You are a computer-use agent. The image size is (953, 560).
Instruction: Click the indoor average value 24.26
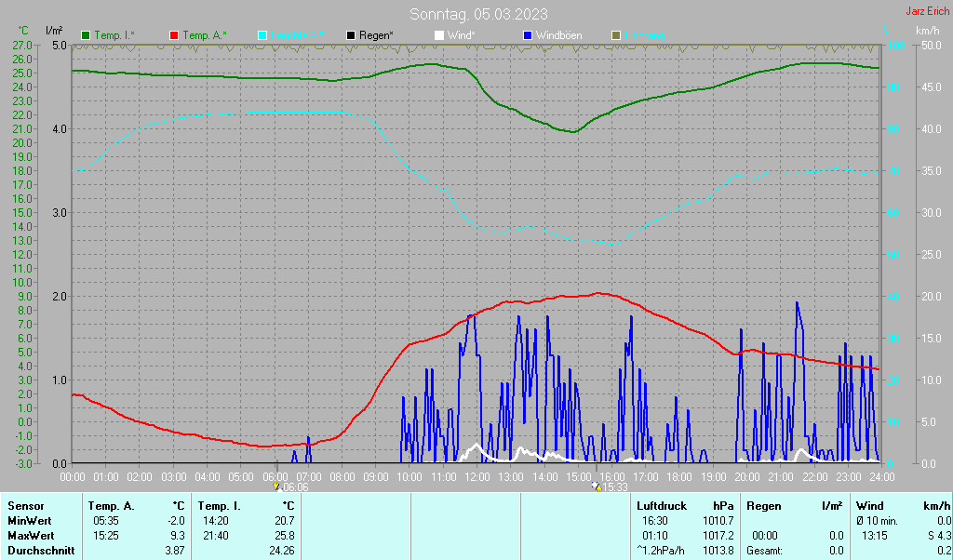point(281,551)
